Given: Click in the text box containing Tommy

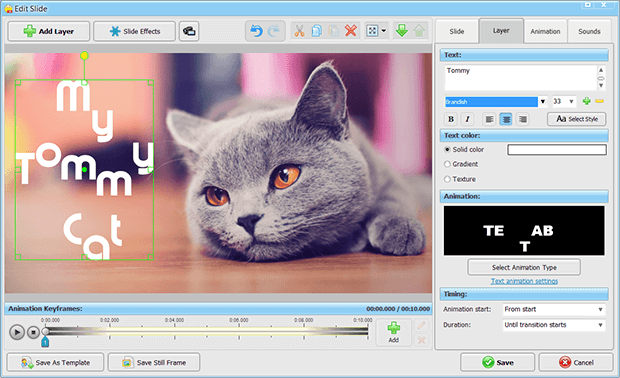Looking at the screenshot, I should 520,77.
